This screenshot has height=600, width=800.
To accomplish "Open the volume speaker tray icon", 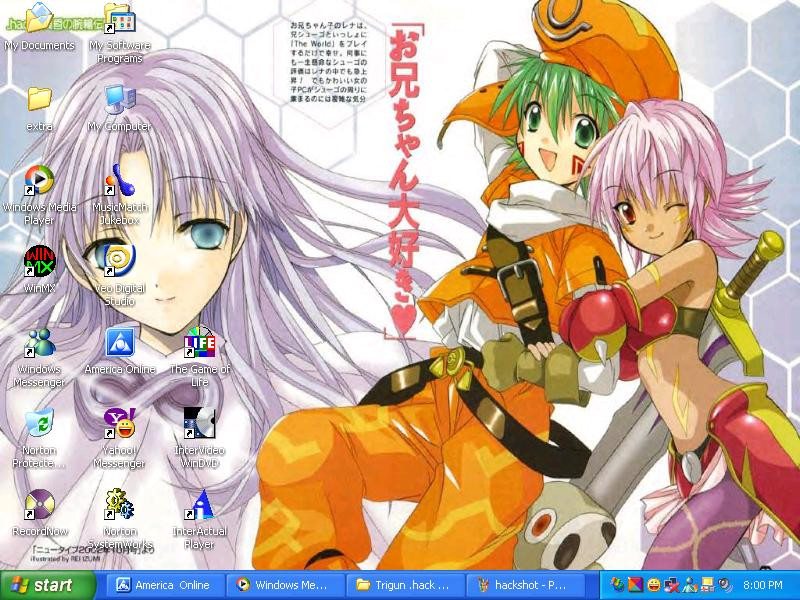I will pos(725,585).
